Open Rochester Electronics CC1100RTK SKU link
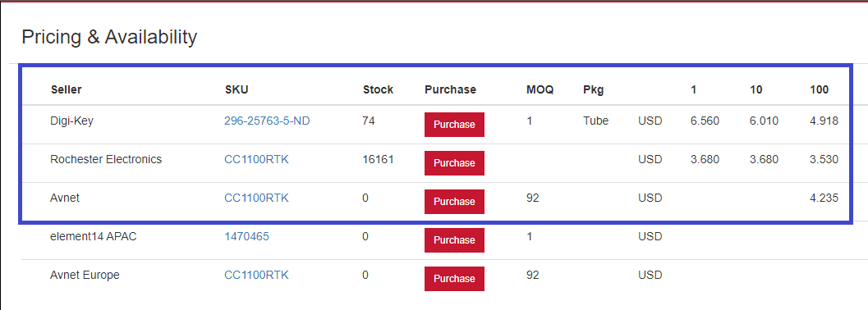This screenshot has height=310, width=868. (256, 160)
